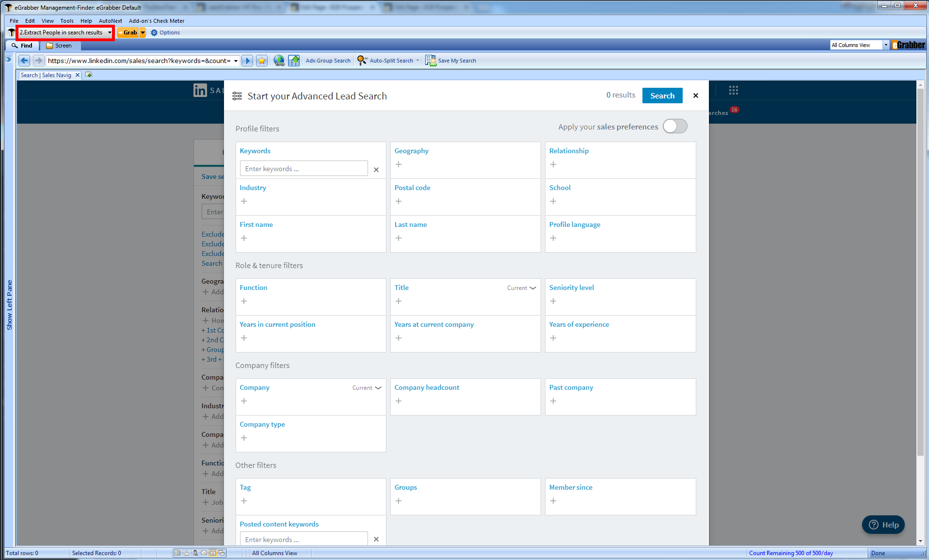Open the View menu
The height and width of the screenshot is (560, 929).
[x=48, y=21]
